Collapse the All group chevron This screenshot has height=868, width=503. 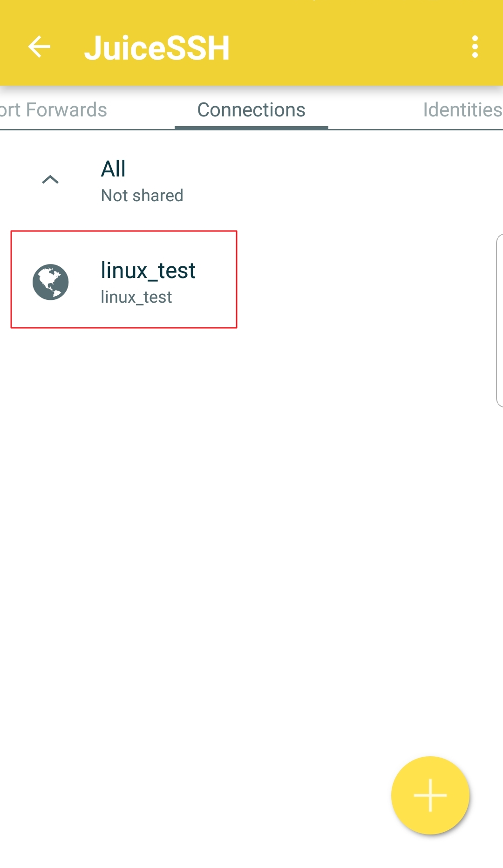(50, 180)
